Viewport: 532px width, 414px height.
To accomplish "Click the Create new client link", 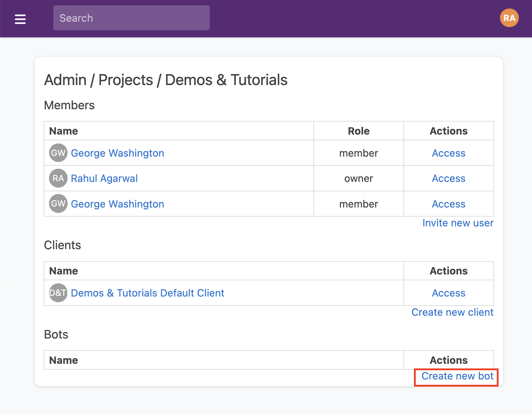I will tap(452, 312).
